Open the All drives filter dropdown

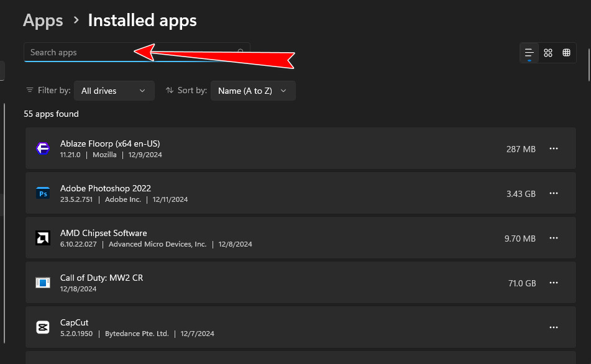(x=114, y=91)
